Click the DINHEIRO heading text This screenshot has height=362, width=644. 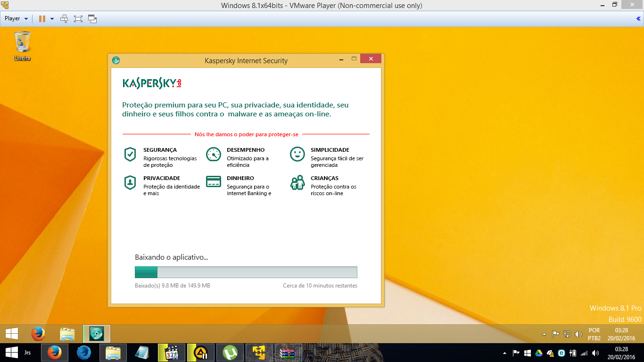(240, 178)
